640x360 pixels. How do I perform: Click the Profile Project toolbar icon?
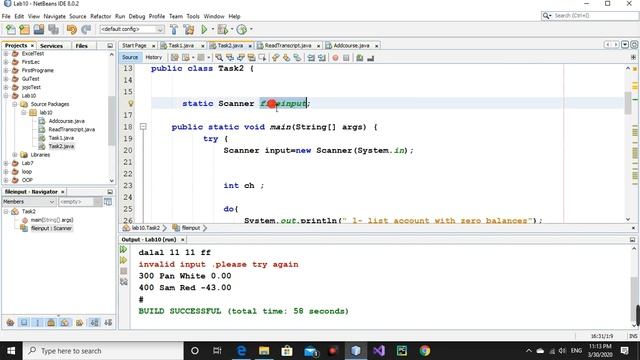tap(242, 29)
